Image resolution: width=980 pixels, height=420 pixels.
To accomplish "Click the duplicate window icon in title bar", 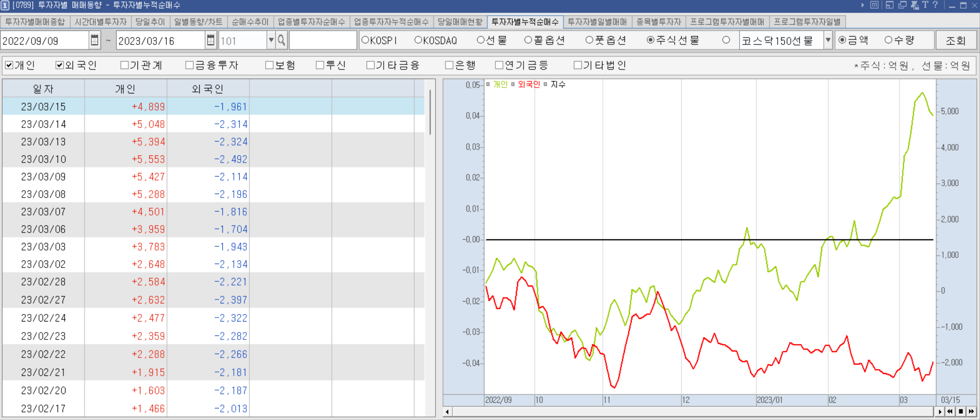I will pos(902,5).
